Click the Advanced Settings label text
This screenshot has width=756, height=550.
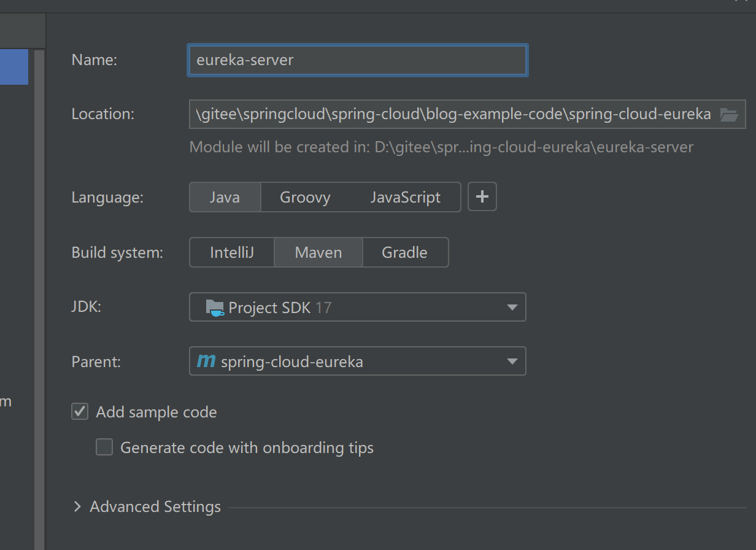155,506
